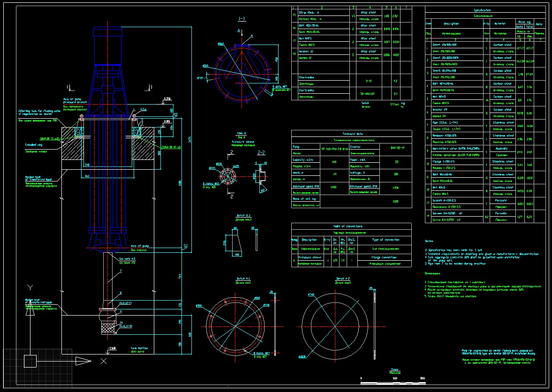Click the "810" horizontal dimension

click(x=87, y=176)
